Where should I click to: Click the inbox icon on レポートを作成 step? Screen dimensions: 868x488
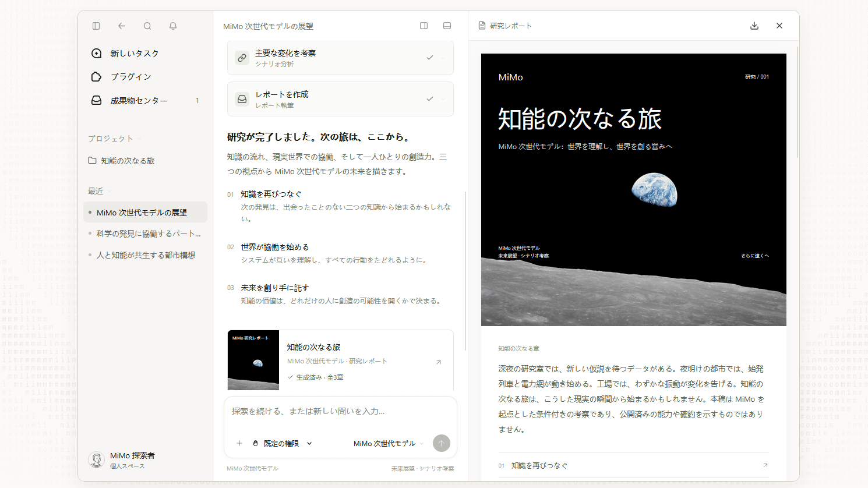point(242,99)
